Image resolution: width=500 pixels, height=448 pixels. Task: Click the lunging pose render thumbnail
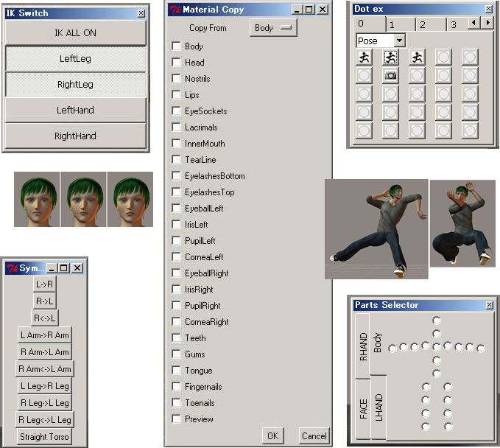click(x=376, y=229)
